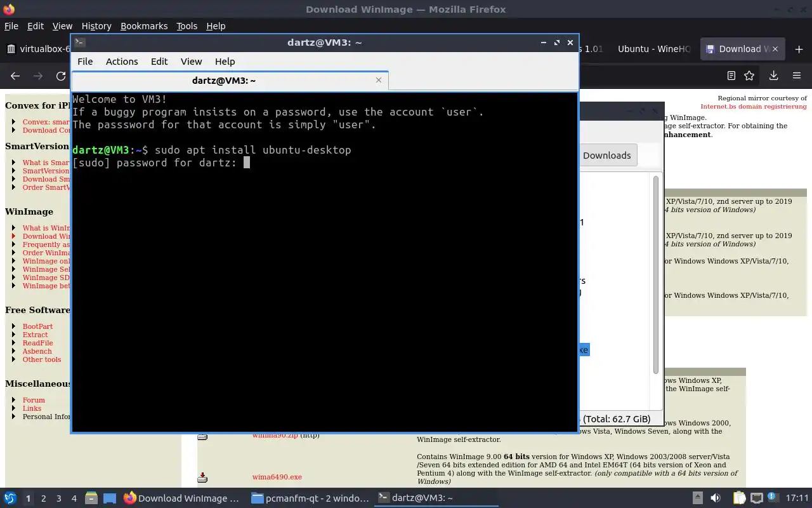The image size is (812, 508).
Task: Open the update notifier tray icon
Action: [773, 498]
